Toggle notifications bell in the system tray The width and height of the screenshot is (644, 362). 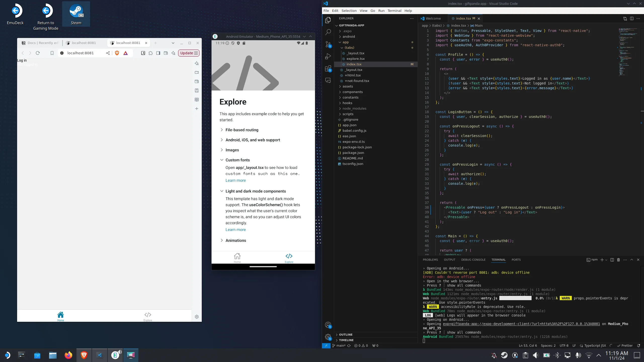(494, 355)
